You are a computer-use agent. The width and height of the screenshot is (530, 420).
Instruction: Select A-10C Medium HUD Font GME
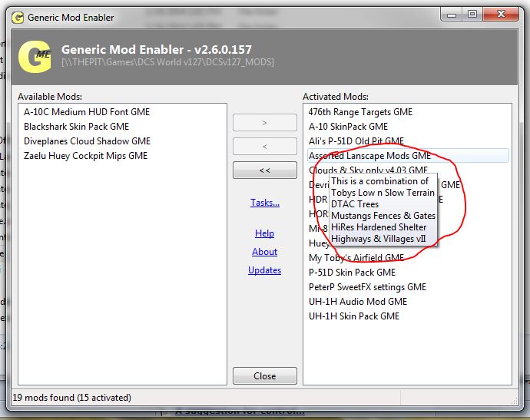[x=87, y=112]
